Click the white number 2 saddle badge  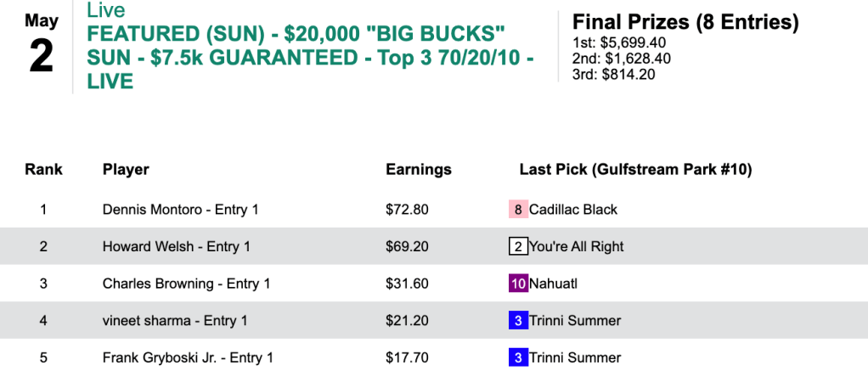coord(518,247)
